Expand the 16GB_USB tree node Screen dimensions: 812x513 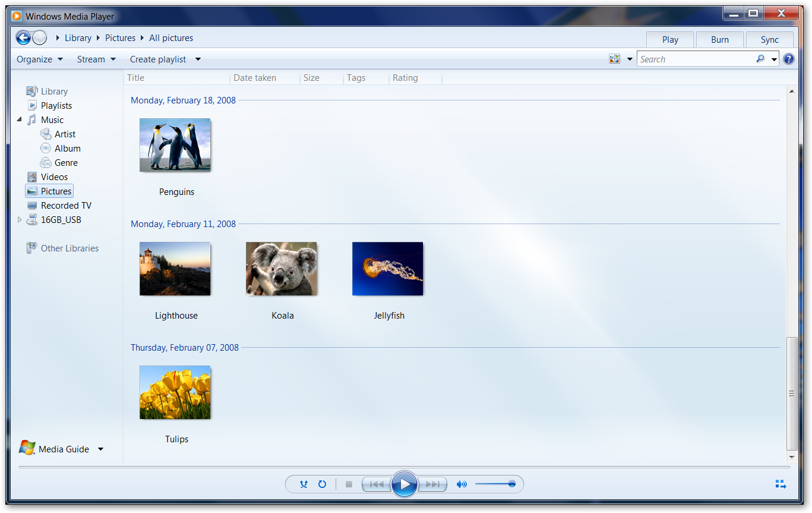pyautogui.click(x=19, y=220)
